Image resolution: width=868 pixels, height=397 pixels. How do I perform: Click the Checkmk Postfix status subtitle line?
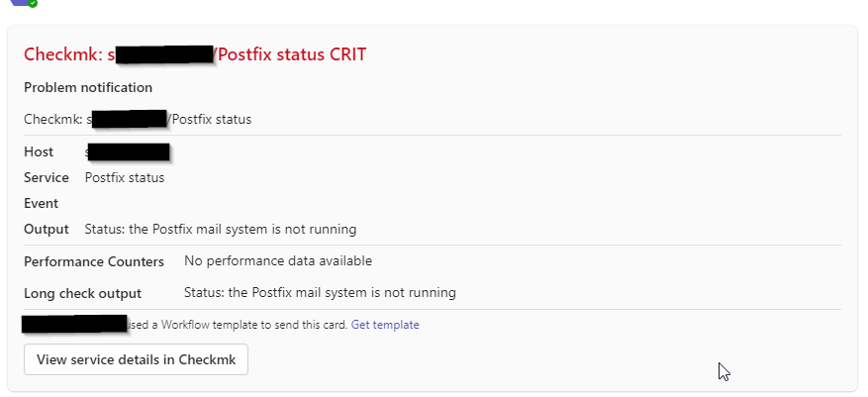coord(138,120)
